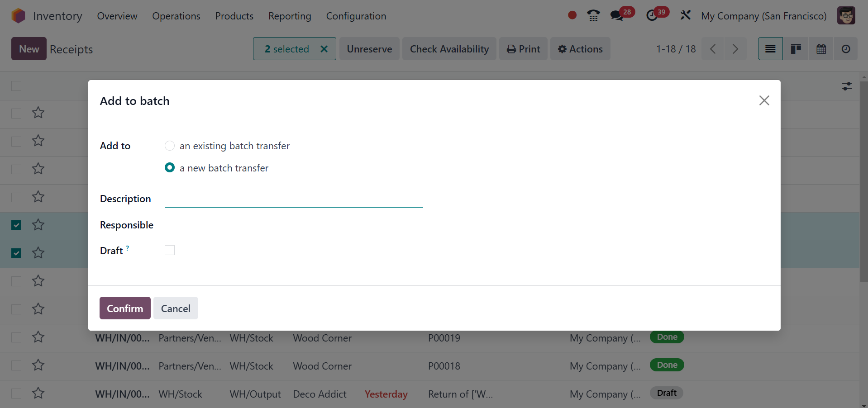The image size is (868, 408).
Task: Toggle the select-all header checkbox
Action: tap(16, 86)
